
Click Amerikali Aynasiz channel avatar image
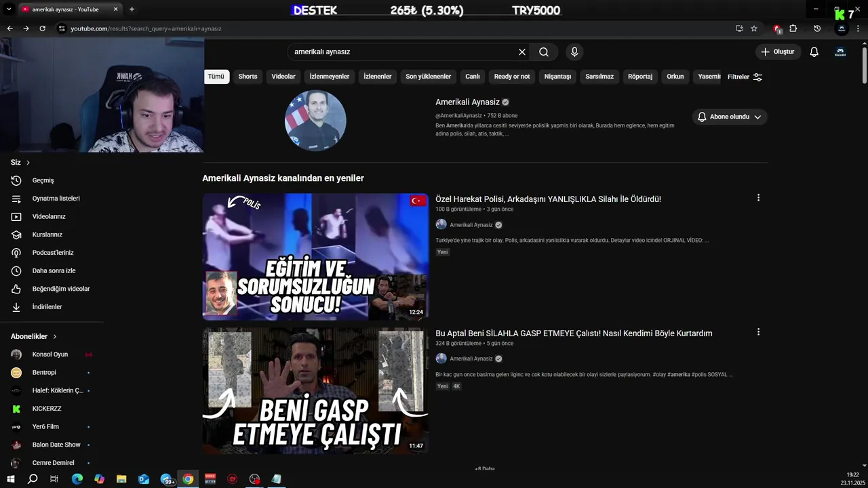[315, 121]
